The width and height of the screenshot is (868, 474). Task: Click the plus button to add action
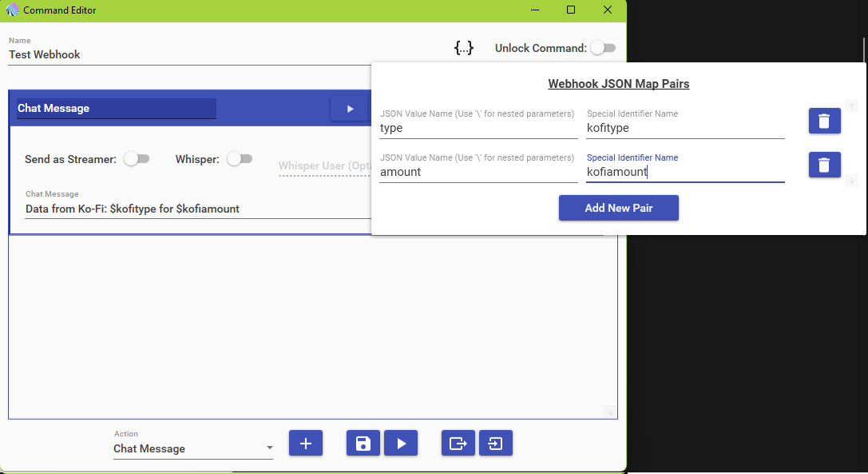[x=305, y=444]
